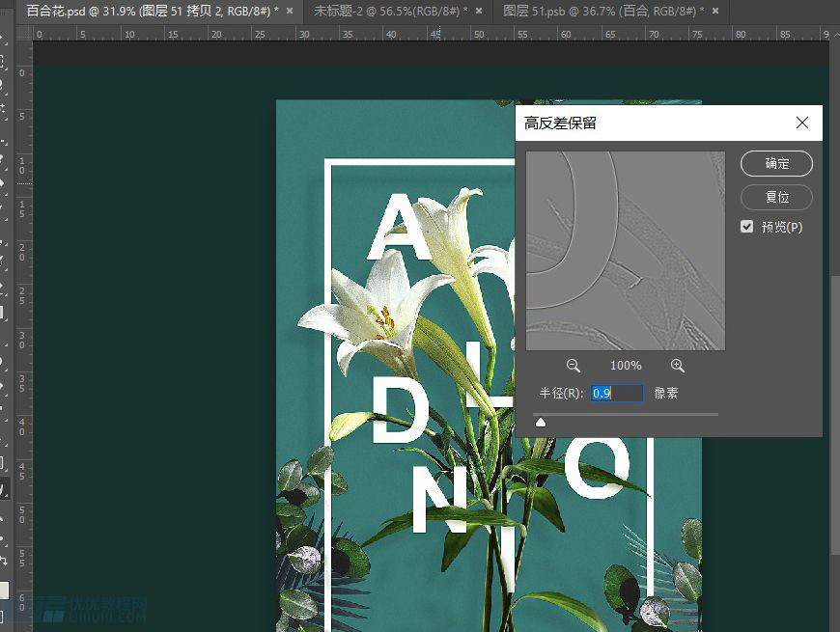The width and height of the screenshot is (840, 632).
Task: Click 确定 to apply the High Pass filter
Action: coord(776,163)
